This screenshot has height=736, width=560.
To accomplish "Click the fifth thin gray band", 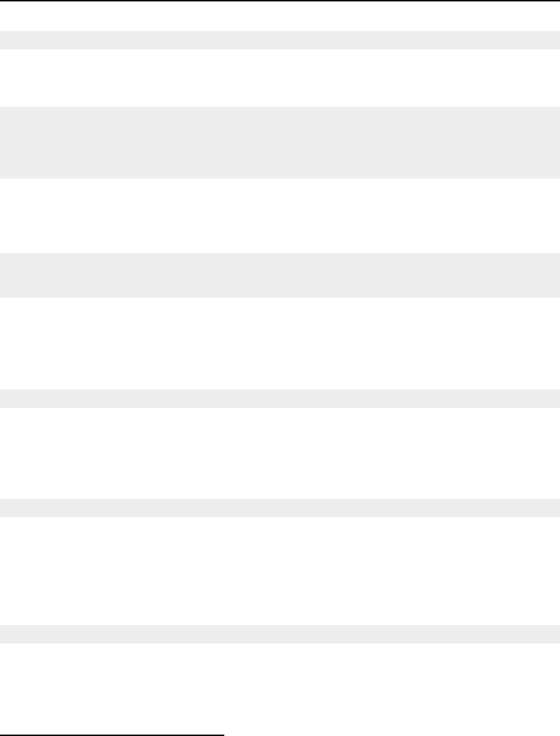I will 280,508.
